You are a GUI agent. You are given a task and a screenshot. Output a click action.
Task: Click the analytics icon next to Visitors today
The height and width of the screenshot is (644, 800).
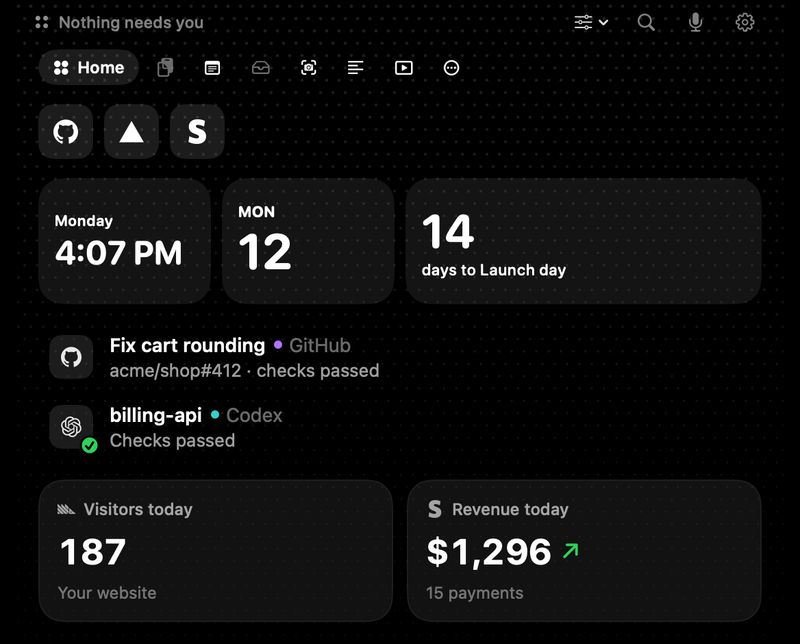[66, 509]
